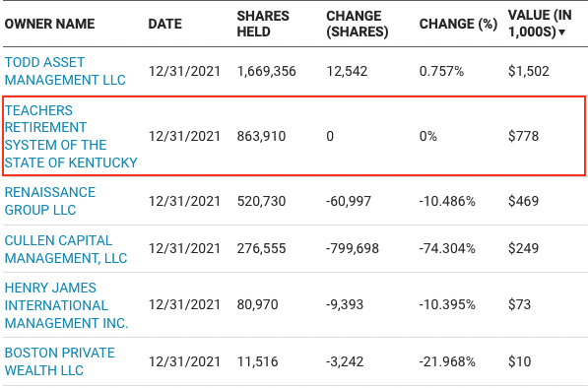Screen dimensions: 588x388
Task: Select the 1,669,356 shares held cell
Action: tap(266, 71)
